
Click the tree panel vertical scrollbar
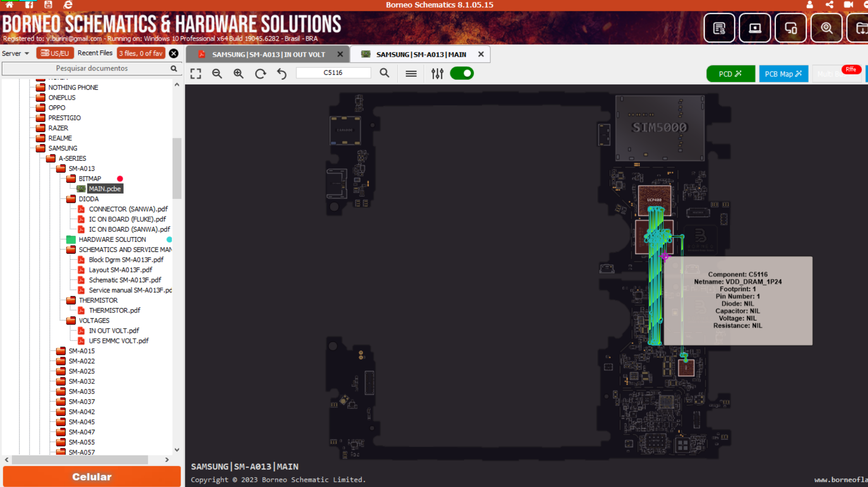[177, 168]
